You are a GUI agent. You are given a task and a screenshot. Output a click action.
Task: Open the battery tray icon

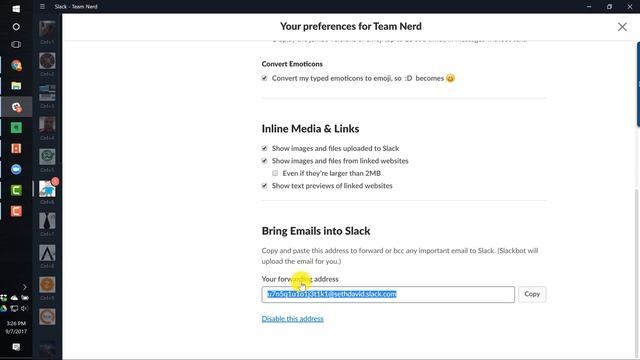25,298
